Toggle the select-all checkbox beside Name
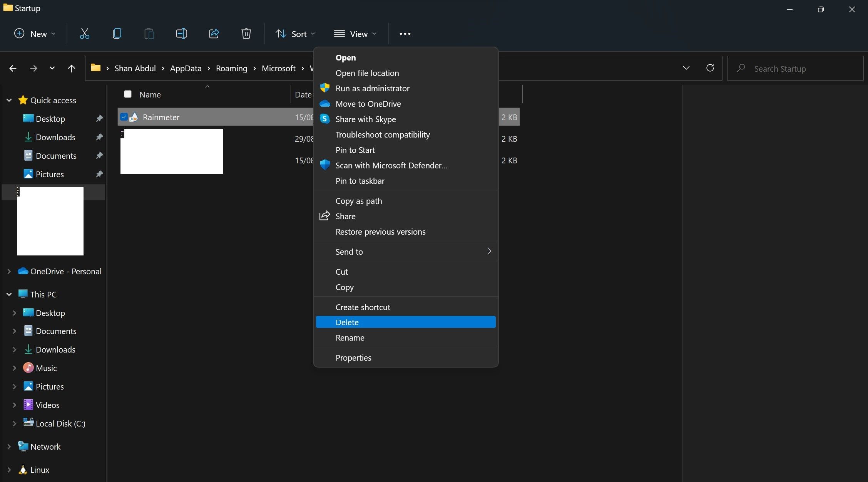The image size is (868, 482). coord(128,94)
